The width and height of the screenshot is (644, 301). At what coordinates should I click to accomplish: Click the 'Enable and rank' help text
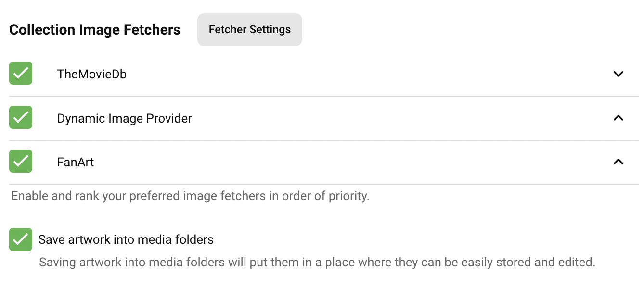[190, 196]
